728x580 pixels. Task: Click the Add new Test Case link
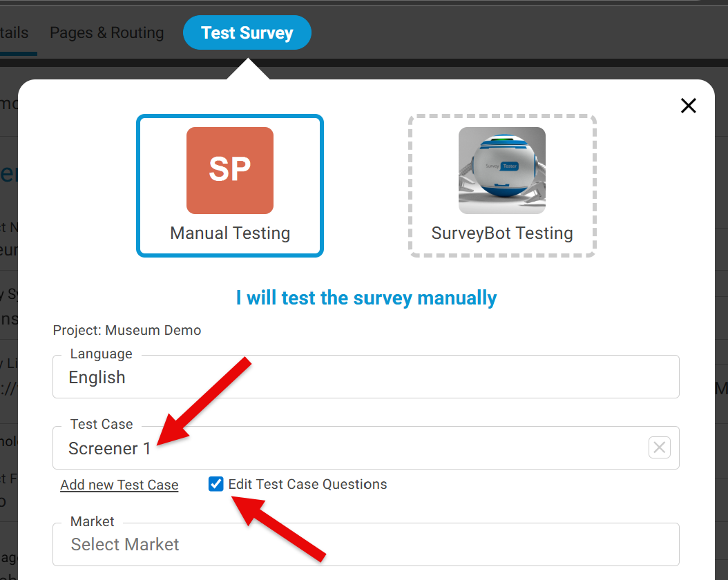[x=119, y=485]
